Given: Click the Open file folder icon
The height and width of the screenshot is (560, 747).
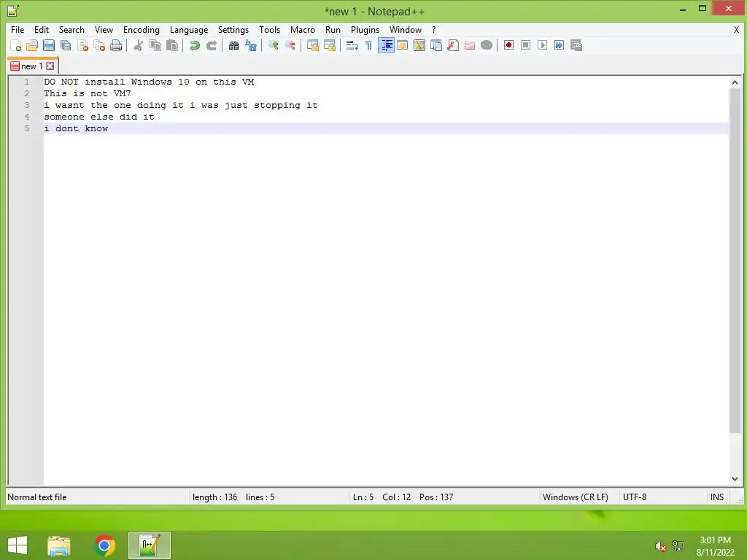Looking at the screenshot, I should 32,45.
